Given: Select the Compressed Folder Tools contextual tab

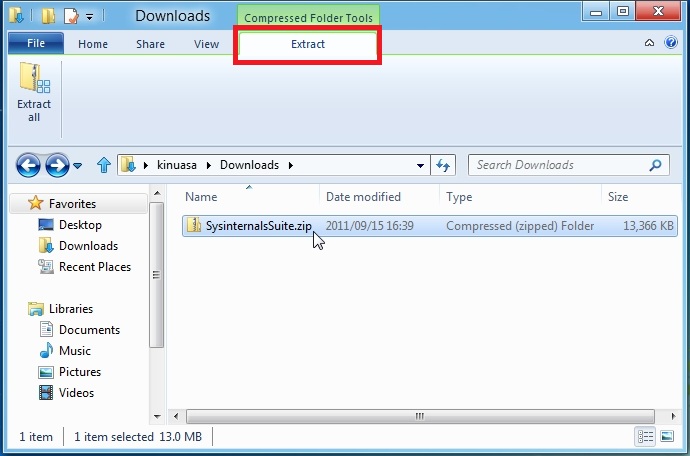Looking at the screenshot, I should (308, 18).
